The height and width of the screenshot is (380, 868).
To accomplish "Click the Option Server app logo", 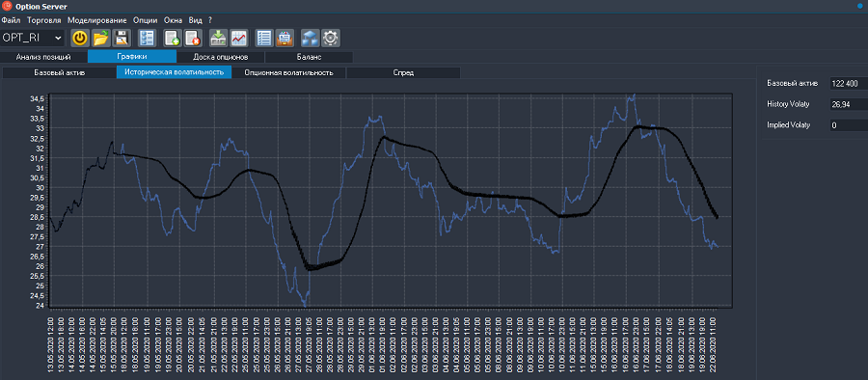I will [x=7, y=6].
